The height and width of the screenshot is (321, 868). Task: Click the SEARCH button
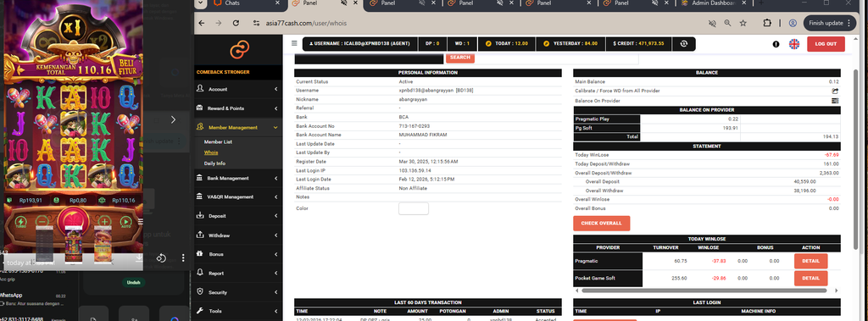460,58
